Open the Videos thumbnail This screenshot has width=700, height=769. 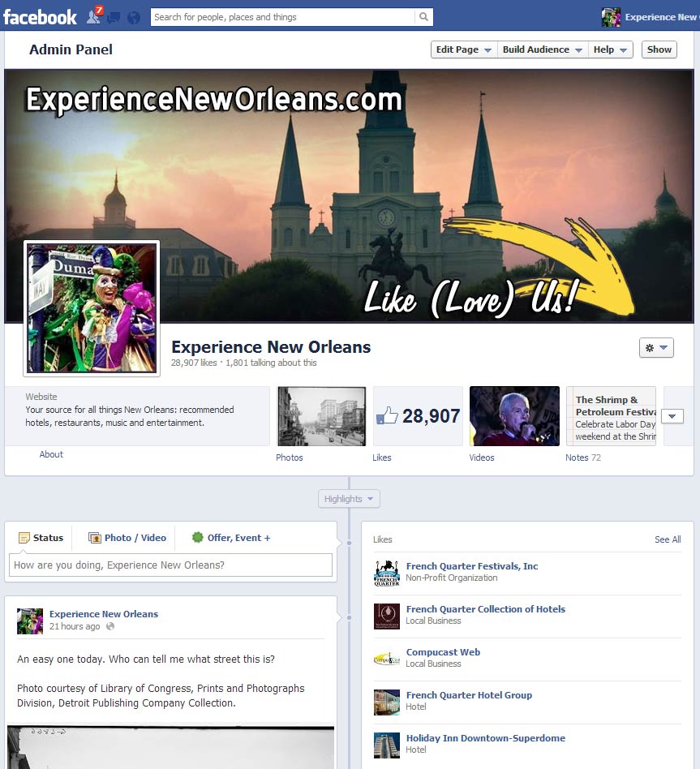tap(514, 416)
